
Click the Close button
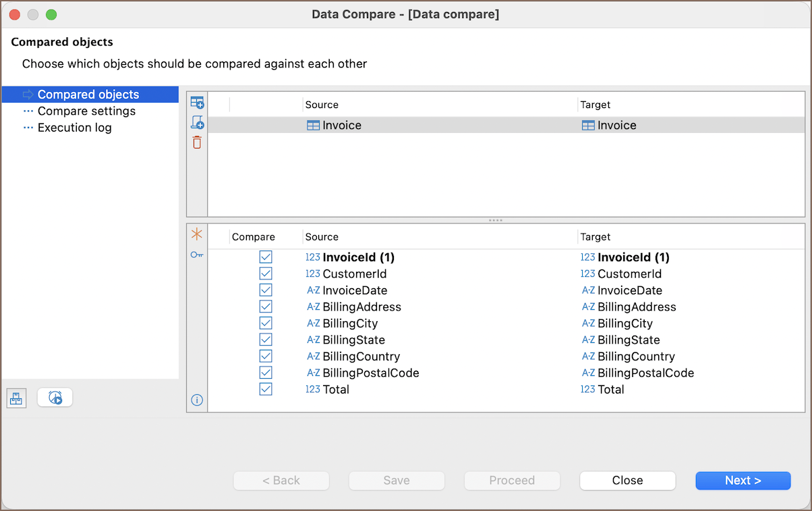coord(627,481)
